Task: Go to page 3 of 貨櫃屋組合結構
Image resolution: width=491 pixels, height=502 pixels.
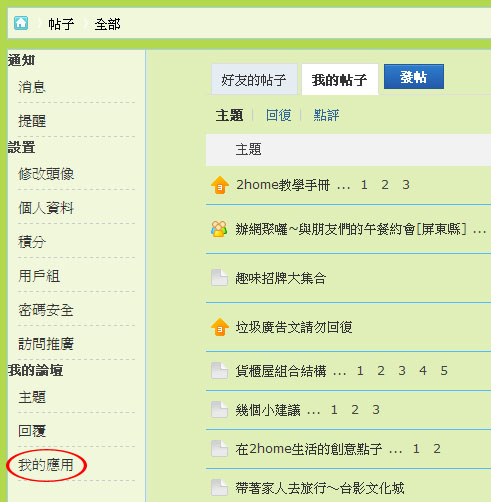Action: (402, 371)
